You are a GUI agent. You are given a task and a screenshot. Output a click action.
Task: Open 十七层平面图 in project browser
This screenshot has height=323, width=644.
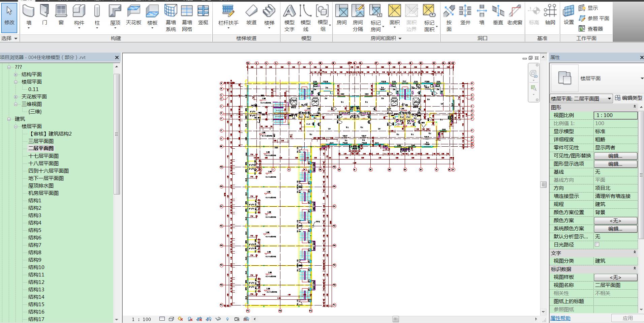(x=43, y=156)
